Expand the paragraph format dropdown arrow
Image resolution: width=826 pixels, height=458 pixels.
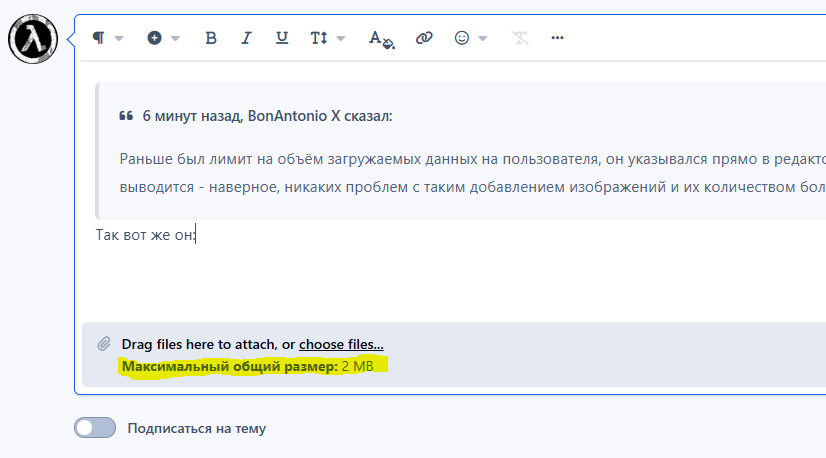pyautogui.click(x=119, y=39)
